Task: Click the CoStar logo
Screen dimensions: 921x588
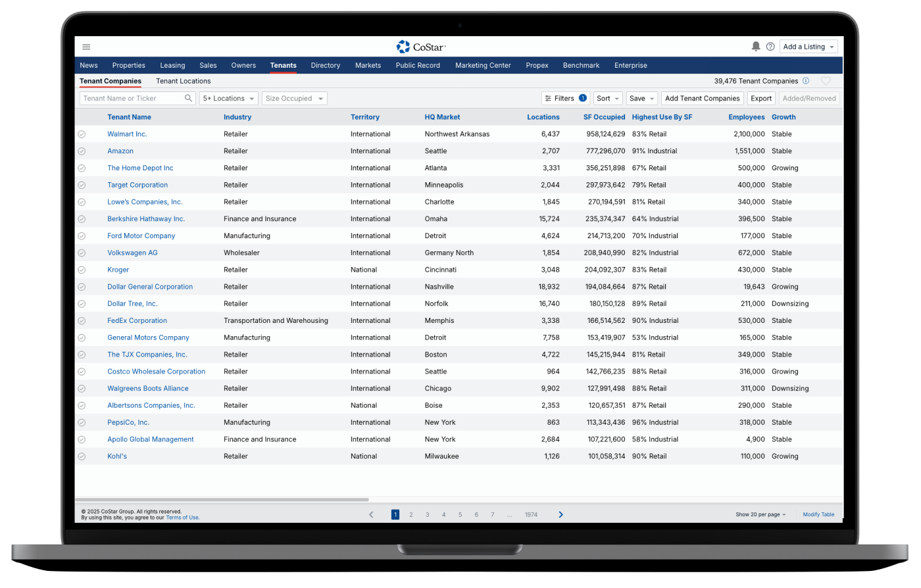Action: tap(421, 47)
